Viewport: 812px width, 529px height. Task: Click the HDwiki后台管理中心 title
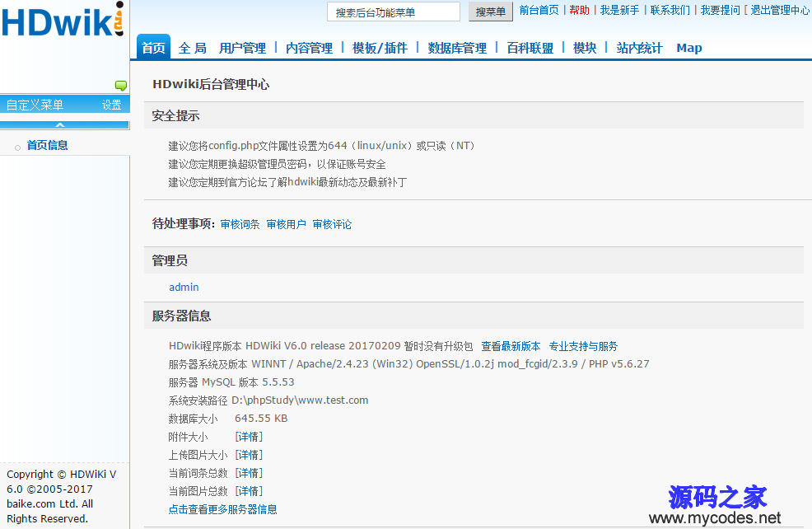point(211,84)
